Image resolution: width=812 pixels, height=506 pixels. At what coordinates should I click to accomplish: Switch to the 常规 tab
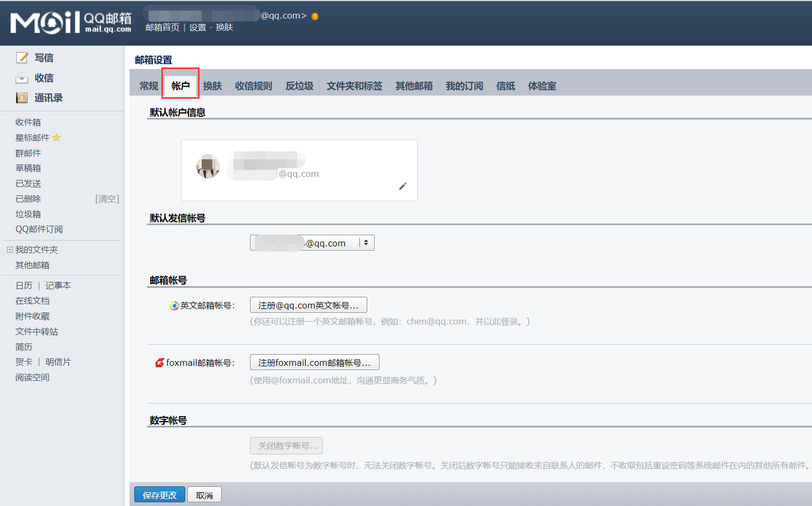[x=149, y=85]
